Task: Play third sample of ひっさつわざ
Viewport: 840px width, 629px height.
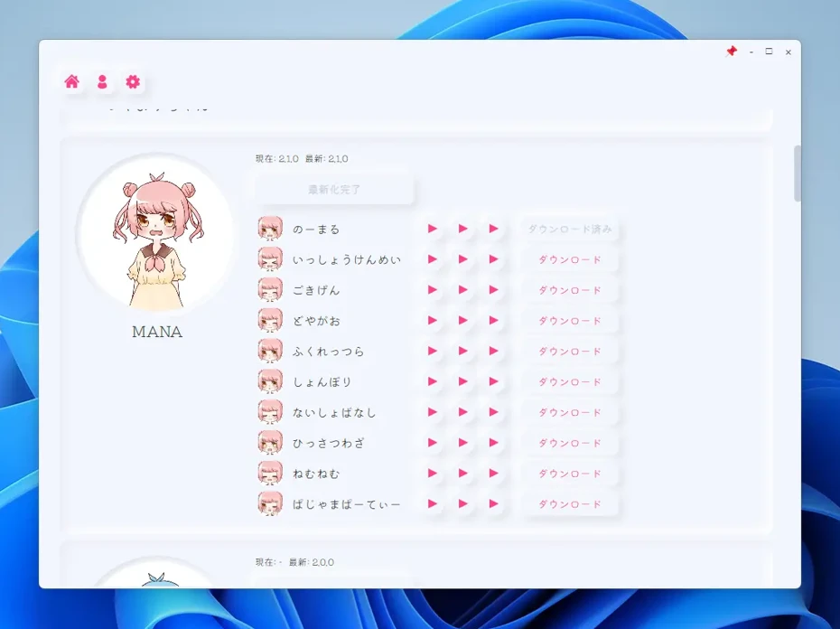Action: click(493, 443)
